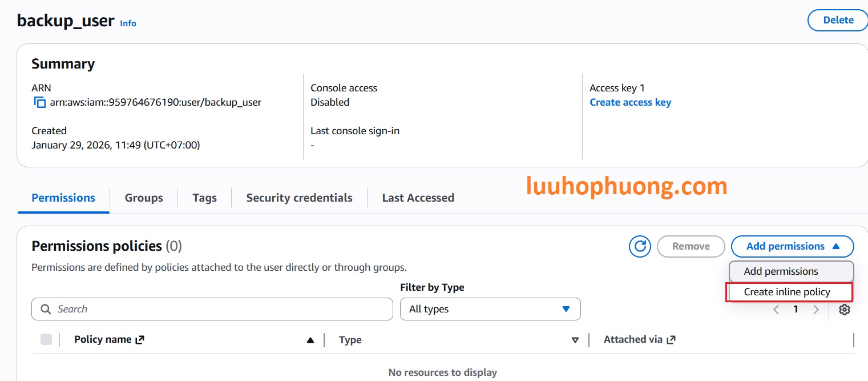868x381 pixels.
Task: Switch to the Security credentials tab
Action: (x=299, y=198)
